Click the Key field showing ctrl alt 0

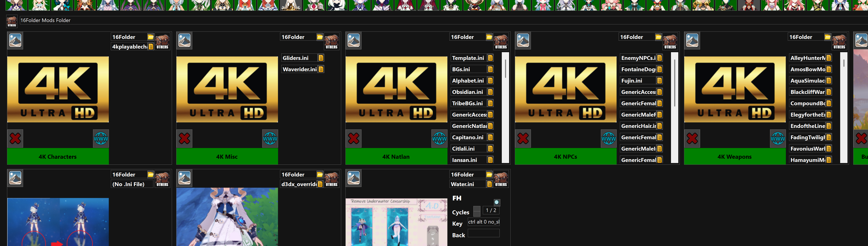point(484,222)
